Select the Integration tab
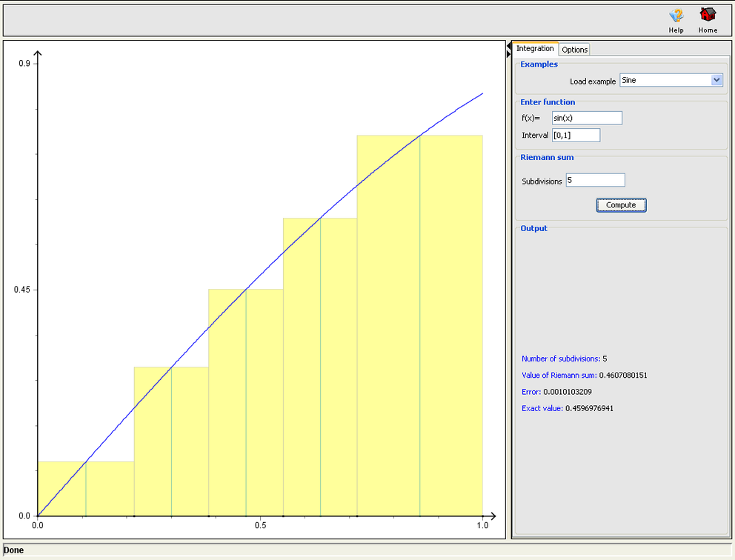Screen dimensions: 735x560 click(x=536, y=48)
